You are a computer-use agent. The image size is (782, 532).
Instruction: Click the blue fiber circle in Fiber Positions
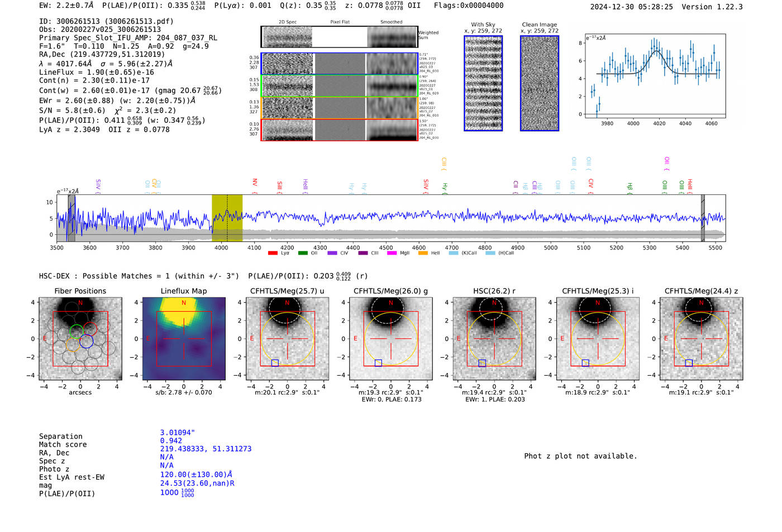pos(86,342)
